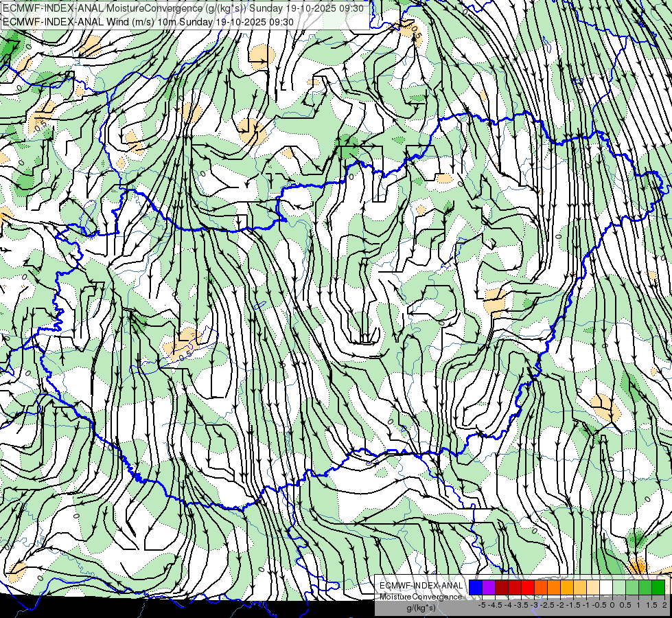Click the white legend swatch
Viewport: 672px width, 618px height.
[x=606, y=588]
